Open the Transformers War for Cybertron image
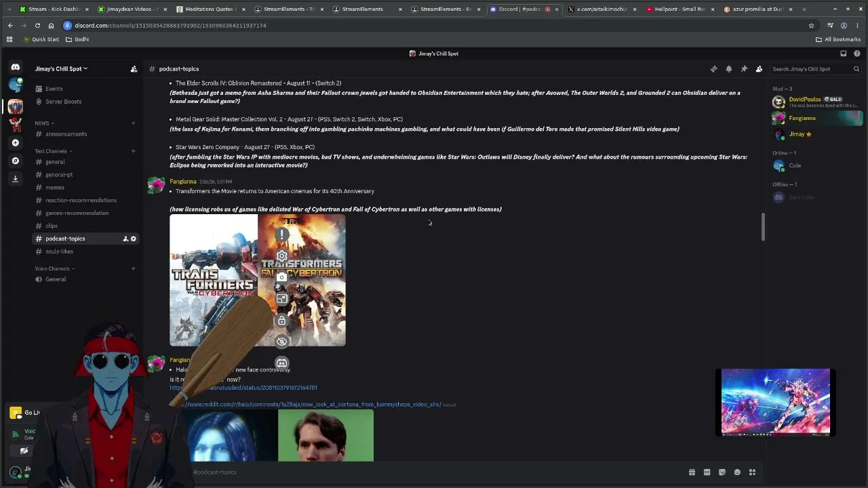 click(214, 281)
